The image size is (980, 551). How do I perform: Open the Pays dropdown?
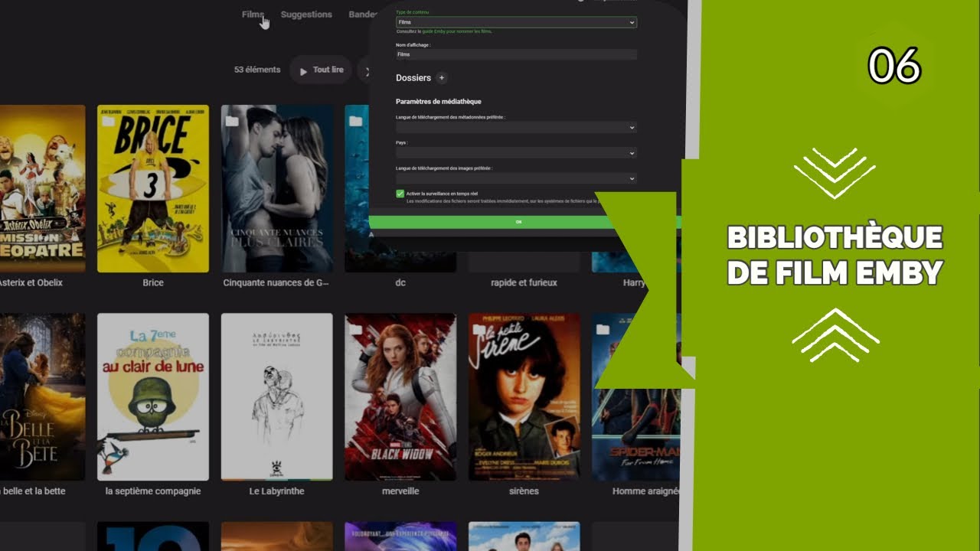click(x=516, y=153)
